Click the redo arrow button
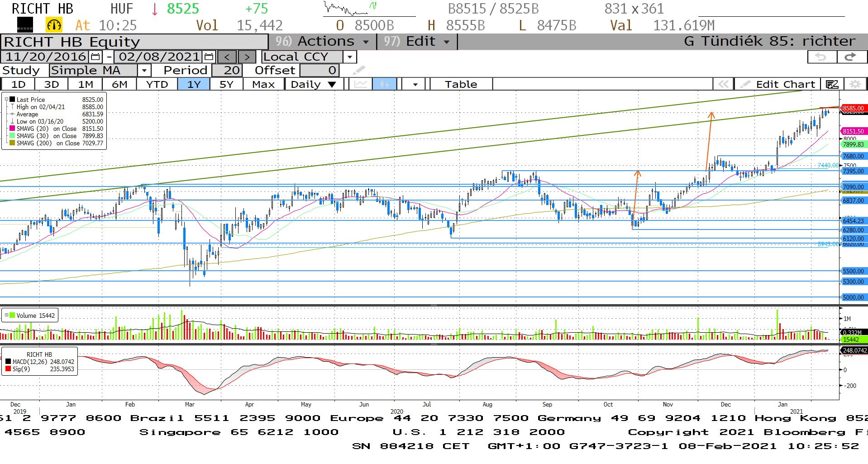The image size is (868, 464). pos(851,57)
